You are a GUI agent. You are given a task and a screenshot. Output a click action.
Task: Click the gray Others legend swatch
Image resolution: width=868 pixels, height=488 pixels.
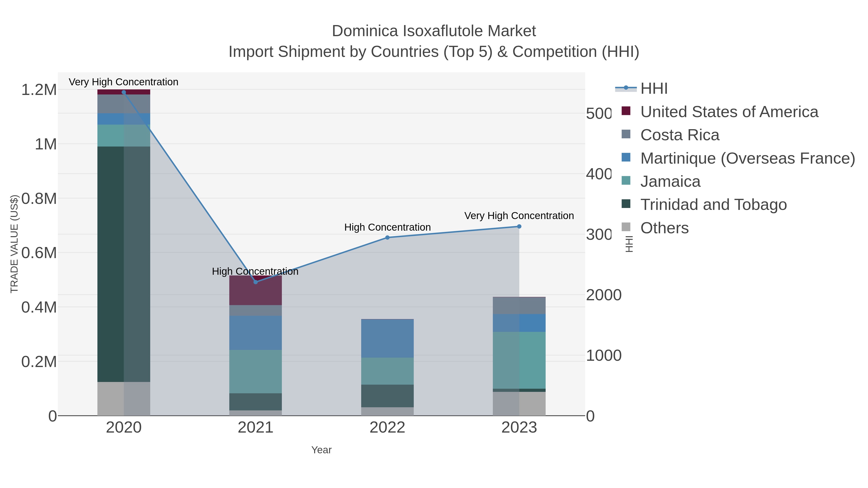pyautogui.click(x=626, y=227)
